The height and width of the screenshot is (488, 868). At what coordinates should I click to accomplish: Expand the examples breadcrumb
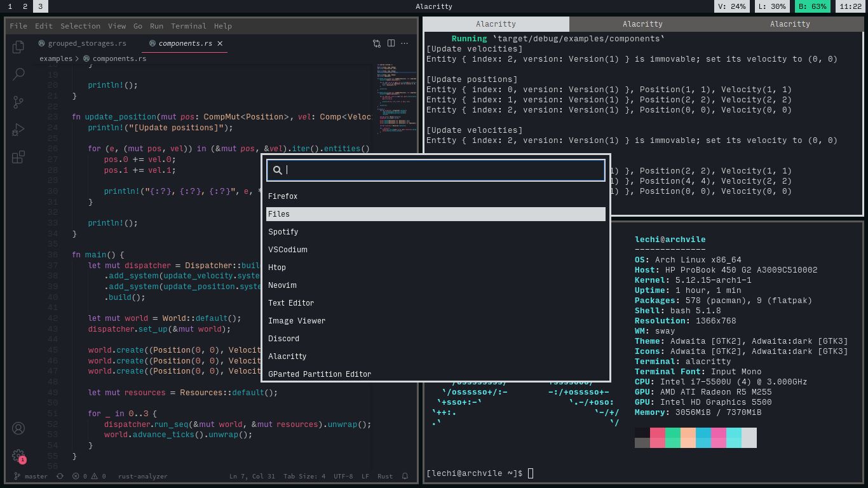(x=56, y=58)
